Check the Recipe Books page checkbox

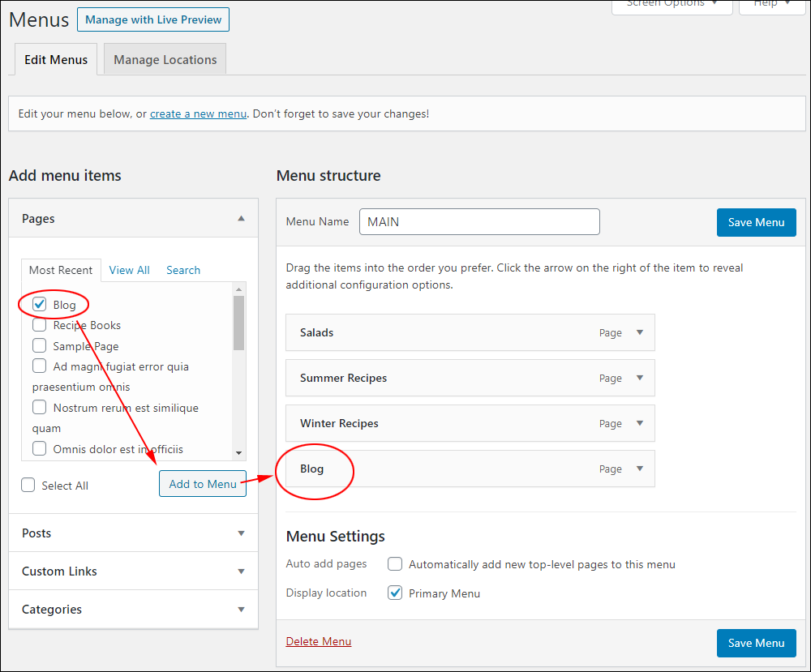click(40, 325)
